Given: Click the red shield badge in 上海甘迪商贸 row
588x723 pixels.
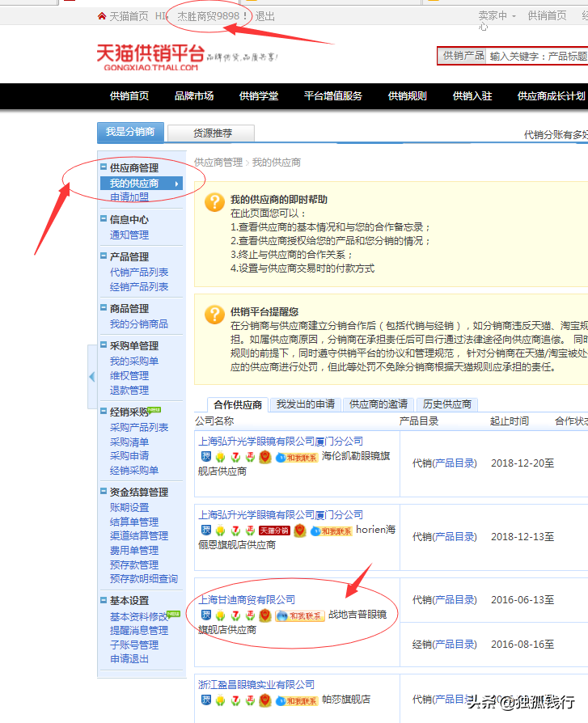Looking at the screenshot, I should click(264, 615).
